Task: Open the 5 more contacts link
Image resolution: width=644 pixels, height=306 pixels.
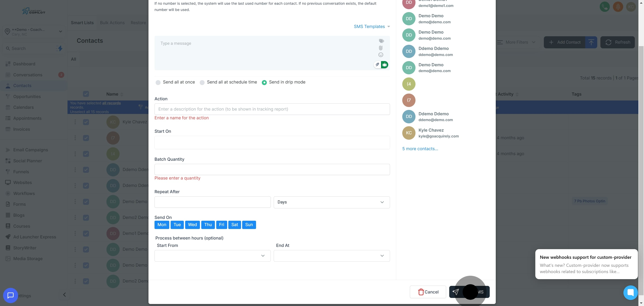Action: (x=420, y=149)
